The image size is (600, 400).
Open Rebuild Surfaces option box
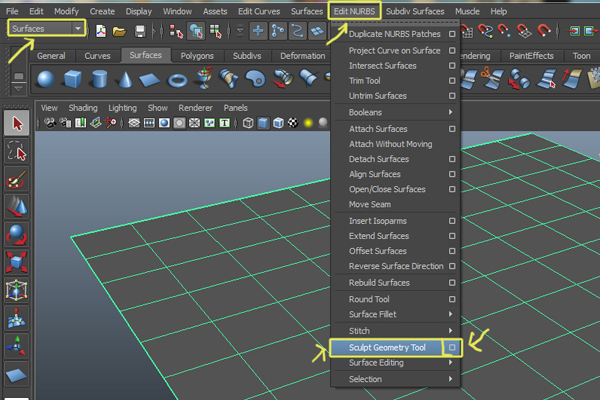[452, 282]
